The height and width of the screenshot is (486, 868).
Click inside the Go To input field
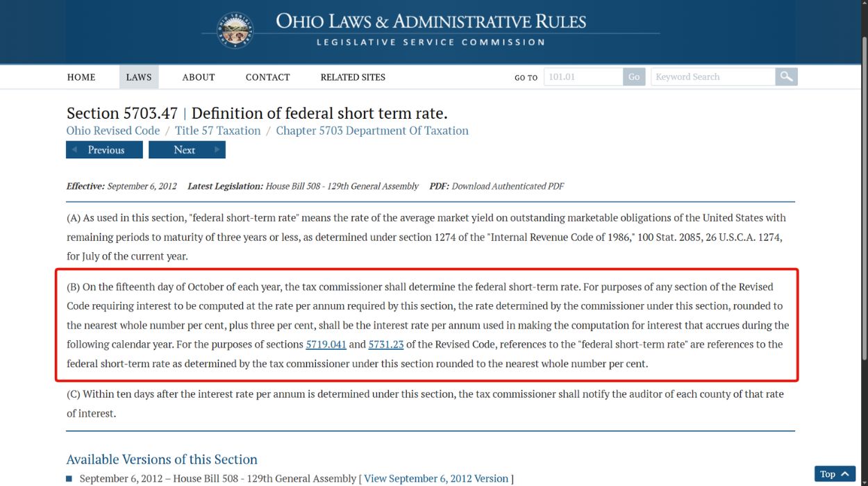[x=583, y=76]
